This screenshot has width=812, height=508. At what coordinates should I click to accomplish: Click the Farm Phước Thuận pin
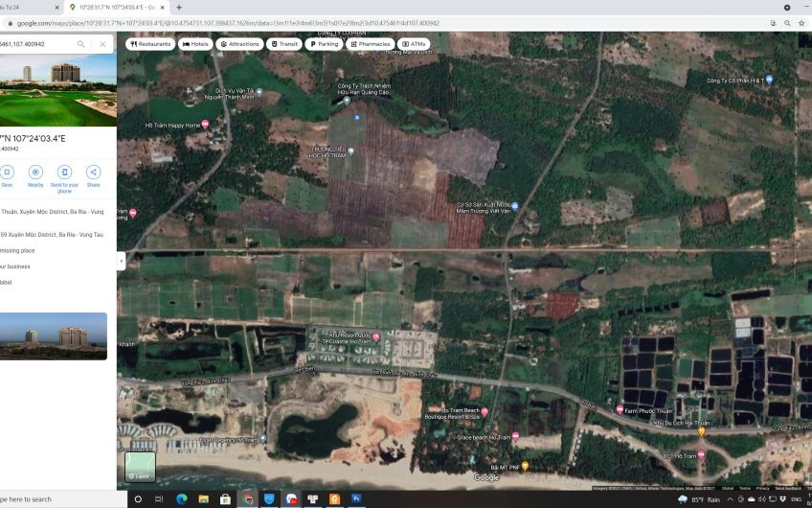click(x=620, y=409)
